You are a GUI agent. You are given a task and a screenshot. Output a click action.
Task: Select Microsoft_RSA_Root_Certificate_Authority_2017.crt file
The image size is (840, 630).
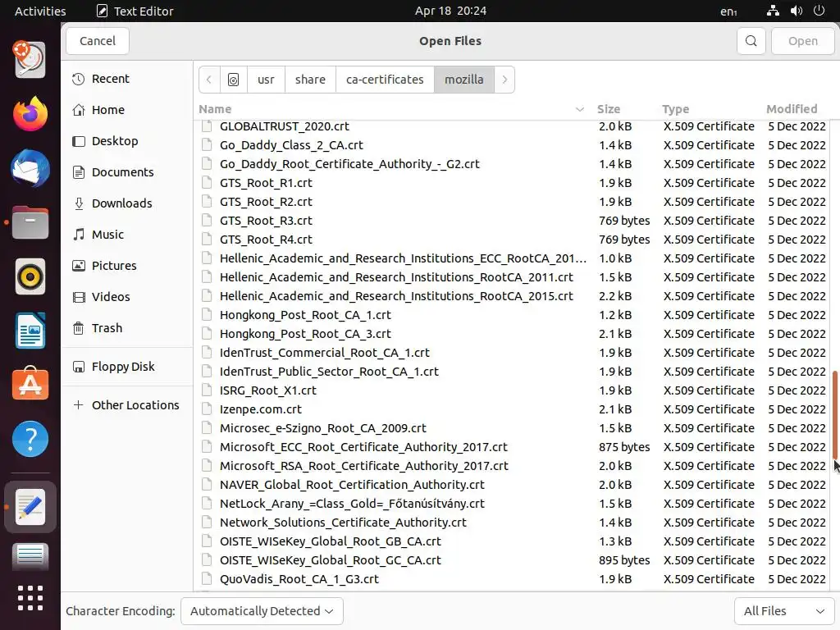click(x=514, y=466)
